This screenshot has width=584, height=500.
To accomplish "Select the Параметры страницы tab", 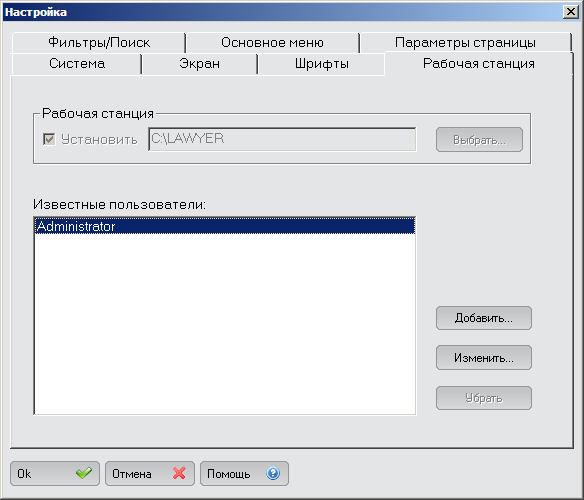I will click(x=466, y=42).
